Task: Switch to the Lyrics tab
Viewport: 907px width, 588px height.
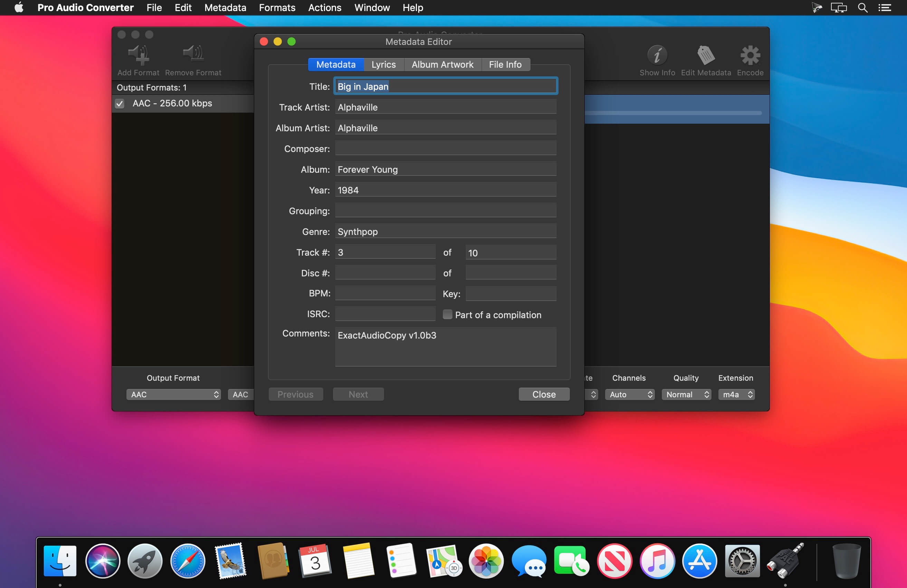Action: pyautogui.click(x=383, y=64)
